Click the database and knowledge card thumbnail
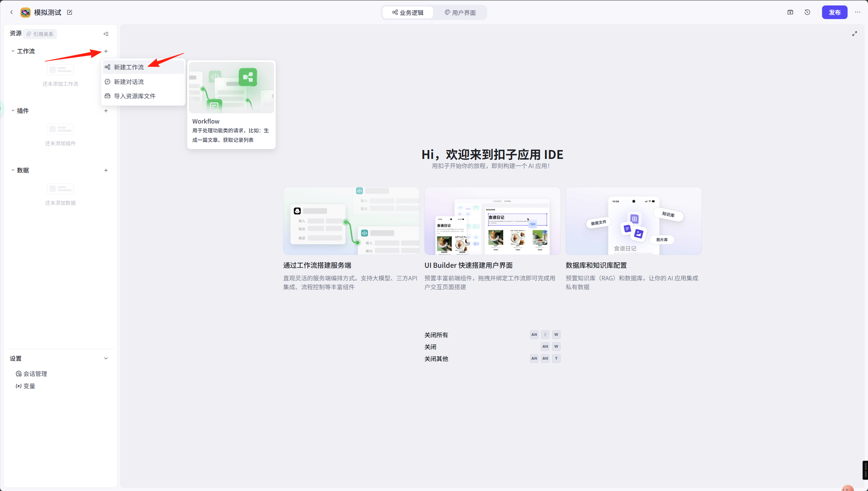Screen dimensions: 868x491 coord(633,221)
